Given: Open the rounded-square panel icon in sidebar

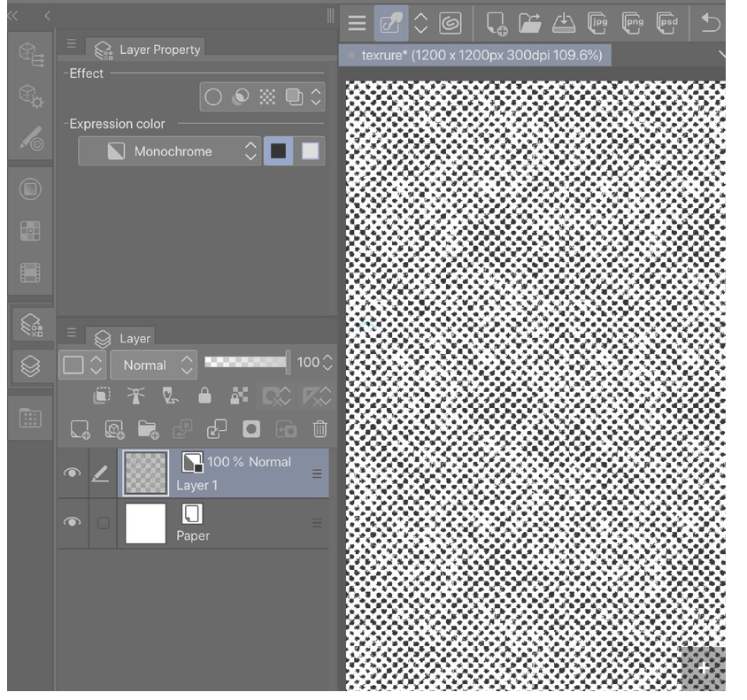Looking at the screenshot, I should 30,189.
